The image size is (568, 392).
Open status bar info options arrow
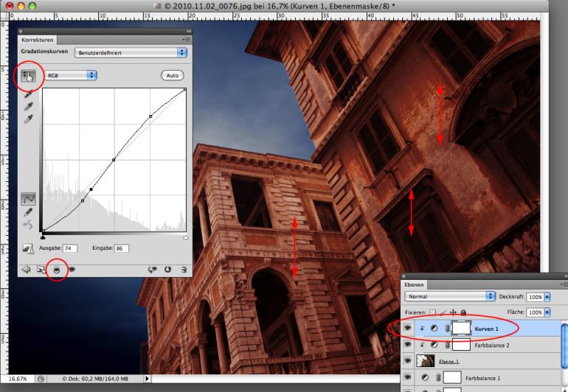point(147,379)
